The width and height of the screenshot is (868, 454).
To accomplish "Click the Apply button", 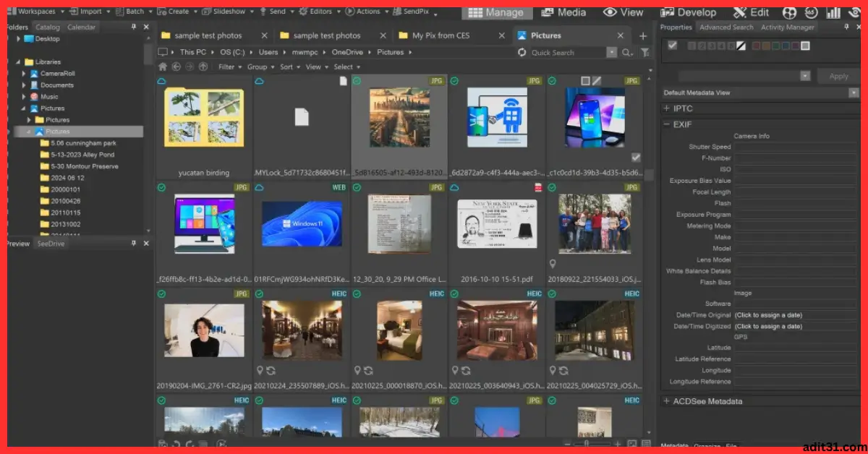I will tap(838, 76).
